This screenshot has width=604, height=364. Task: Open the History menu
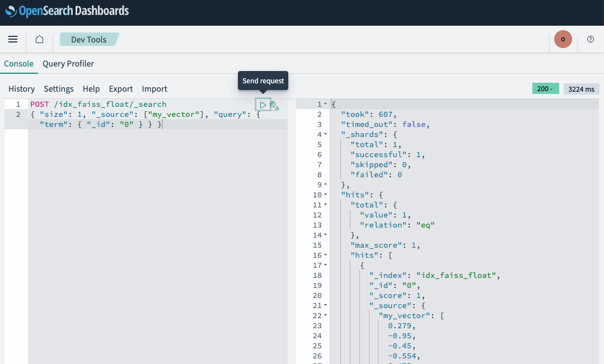click(22, 89)
